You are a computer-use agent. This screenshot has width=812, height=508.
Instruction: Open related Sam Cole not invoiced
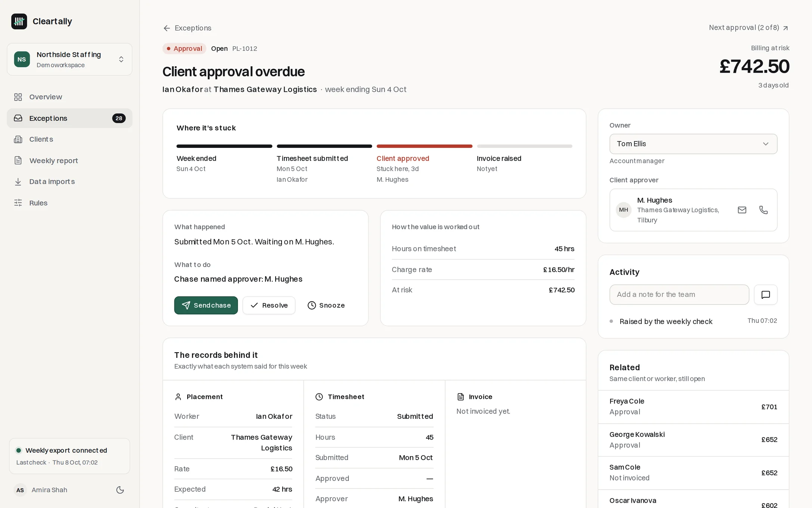693,473
